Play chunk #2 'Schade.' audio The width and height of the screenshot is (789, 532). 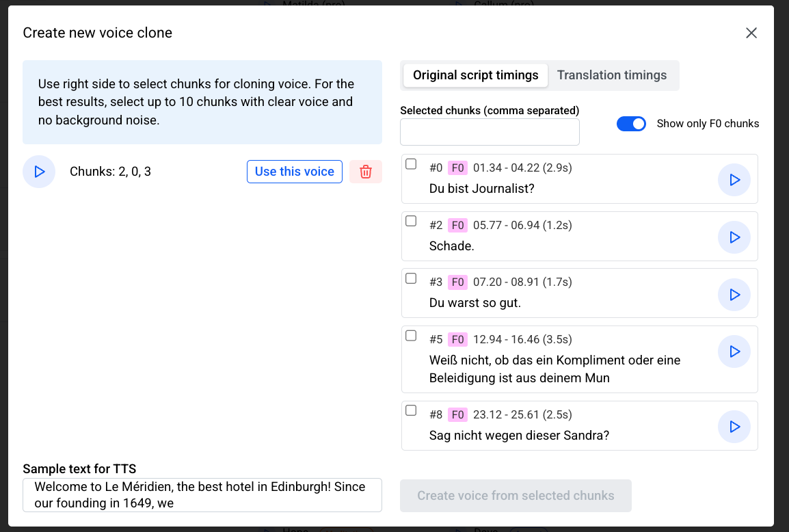point(734,237)
